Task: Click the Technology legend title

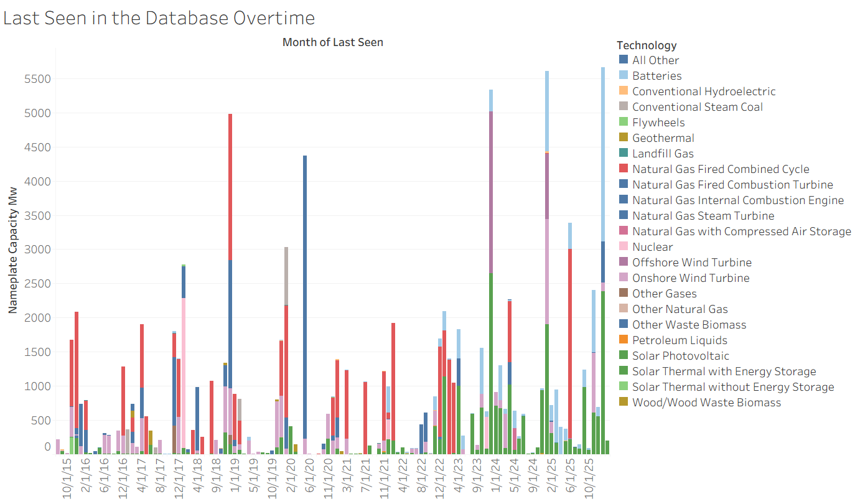Action: click(x=647, y=45)
